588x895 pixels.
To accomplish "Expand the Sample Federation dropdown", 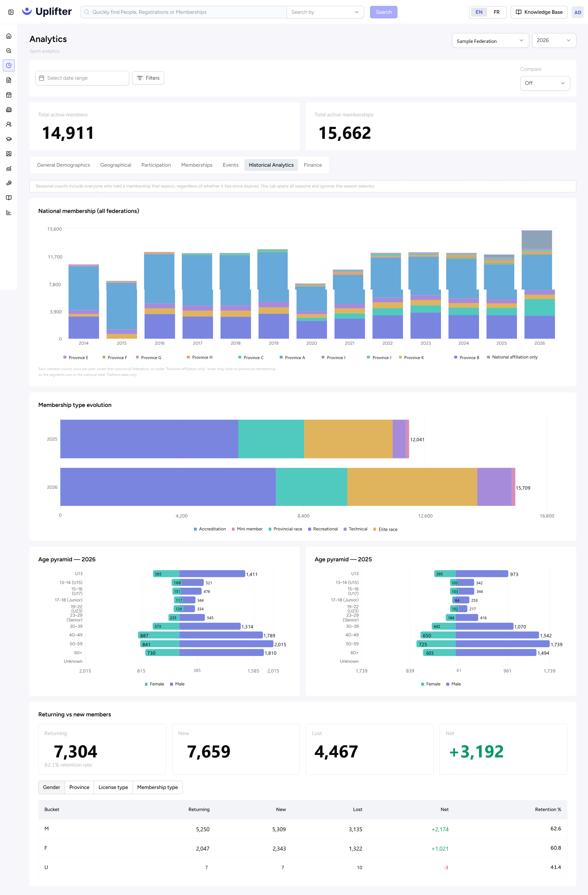I will coord(490,41).
